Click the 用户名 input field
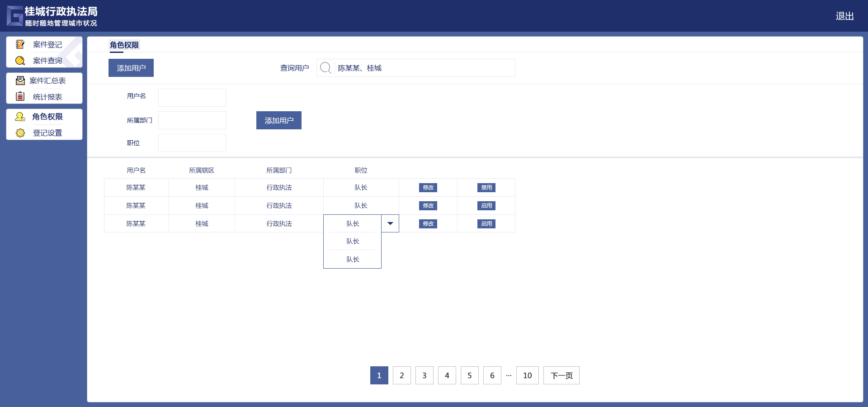The height and width of the screenshot is (407, 868). coord(192,98)
